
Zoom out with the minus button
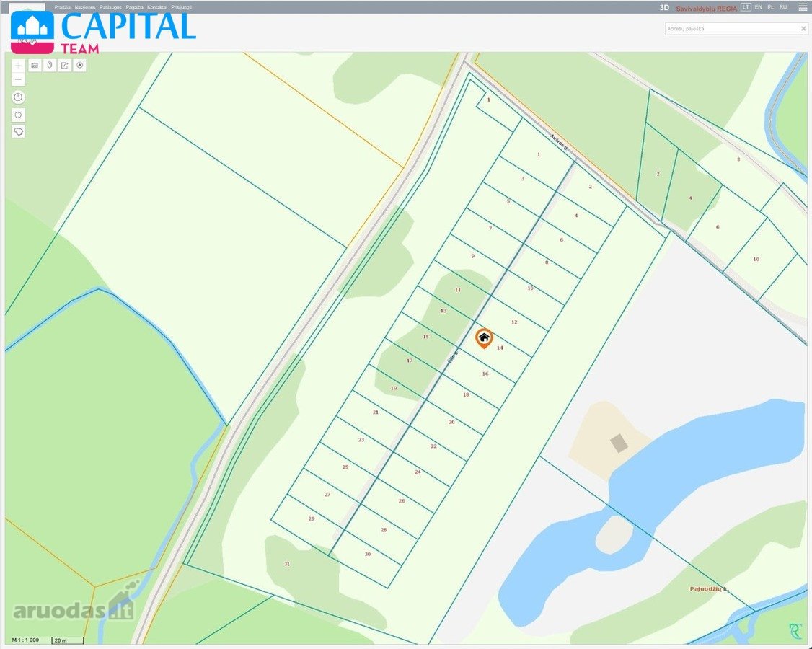tap(18, 79)
